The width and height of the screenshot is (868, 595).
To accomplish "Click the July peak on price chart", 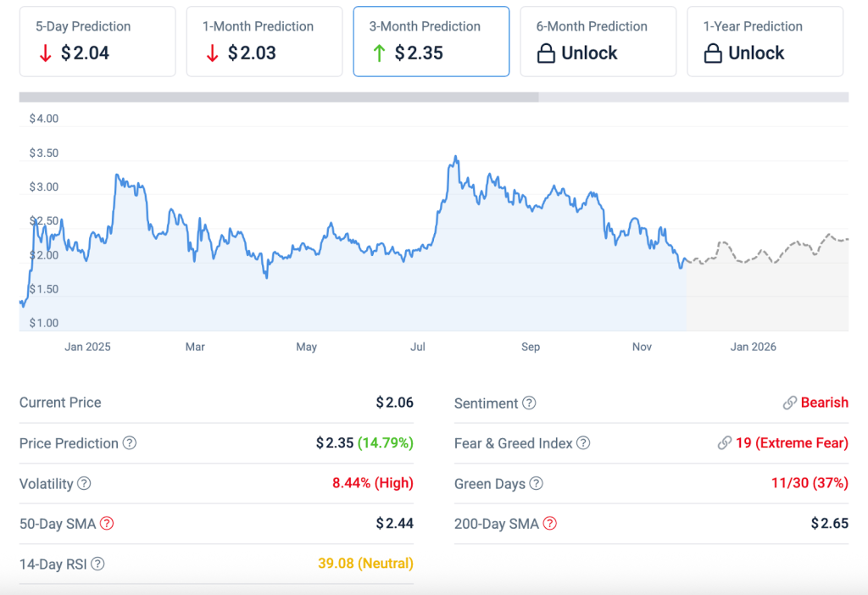I will click(456, 158).
